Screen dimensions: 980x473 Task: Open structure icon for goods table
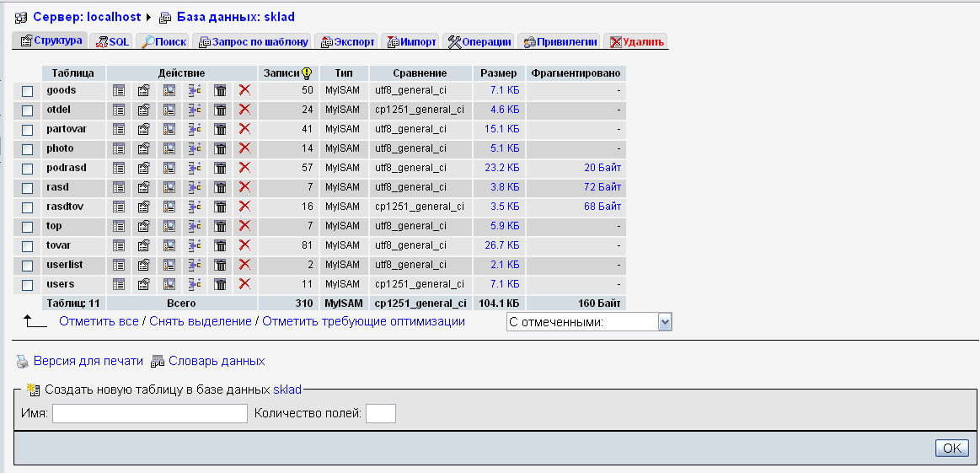point(144,90)
